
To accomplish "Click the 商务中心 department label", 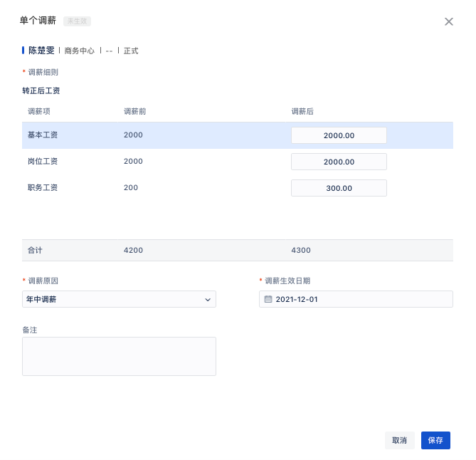I will (80, 51).
